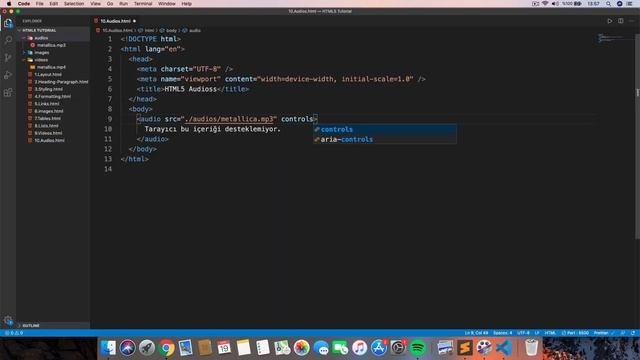Open App Store from the dock
Image resolution: width=640 pixels, height=360 pixels.
[379, 348]
